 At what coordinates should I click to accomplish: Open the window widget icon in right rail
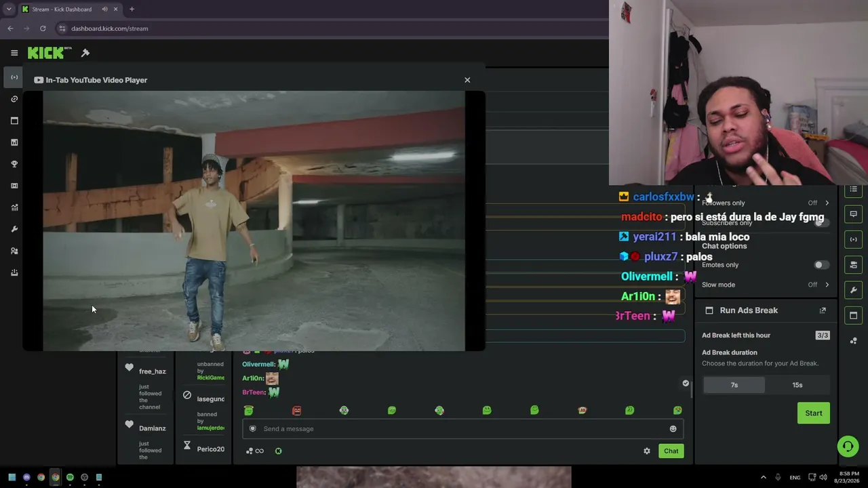pyautogui.click(x=854, y=315)
